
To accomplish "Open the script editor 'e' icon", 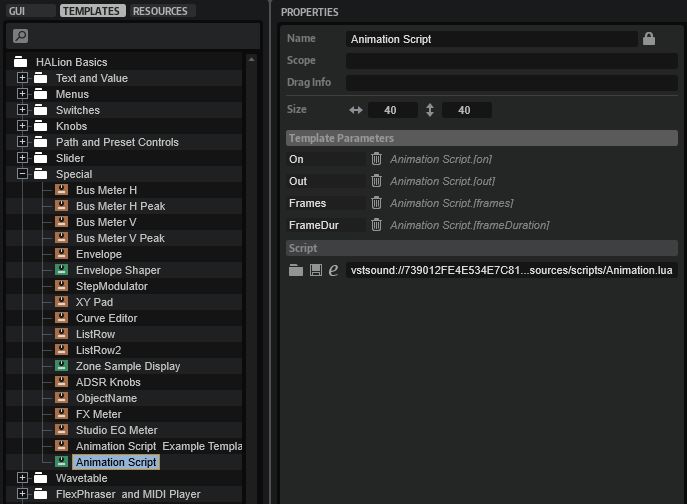I will pos(333,270).
